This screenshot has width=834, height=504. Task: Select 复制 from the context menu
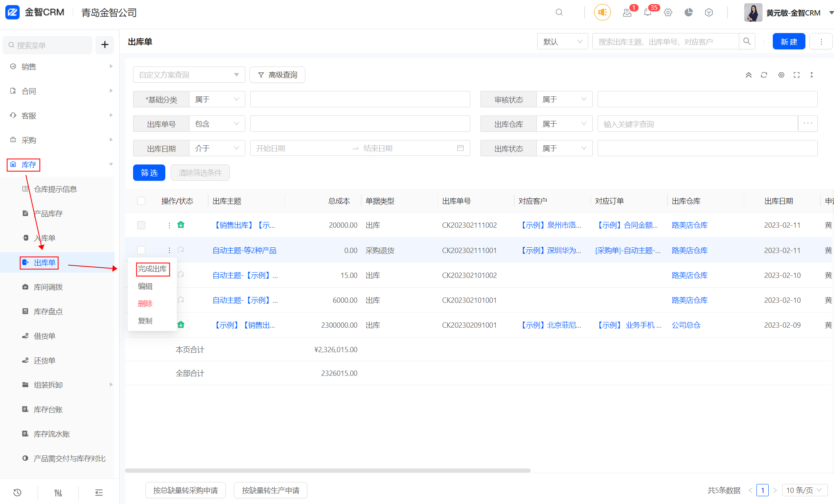(x=145, y=320)
